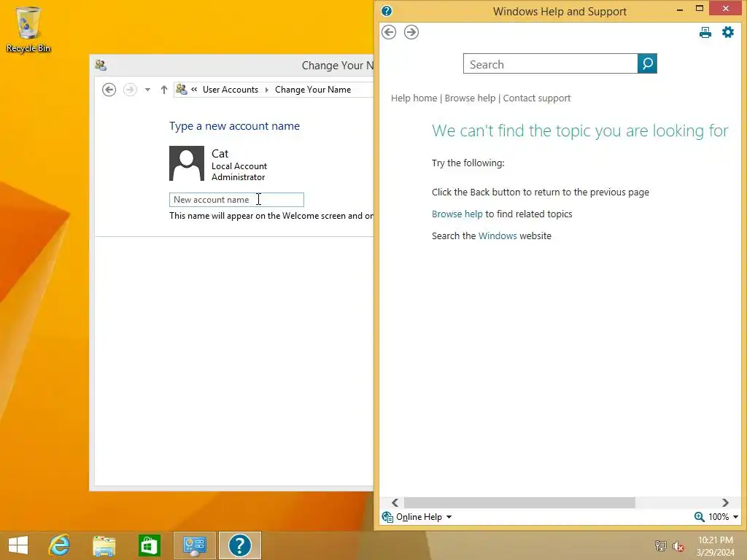747x560 pixels.
Task: Click Help window title bar question icon
Action: (387, 10)
